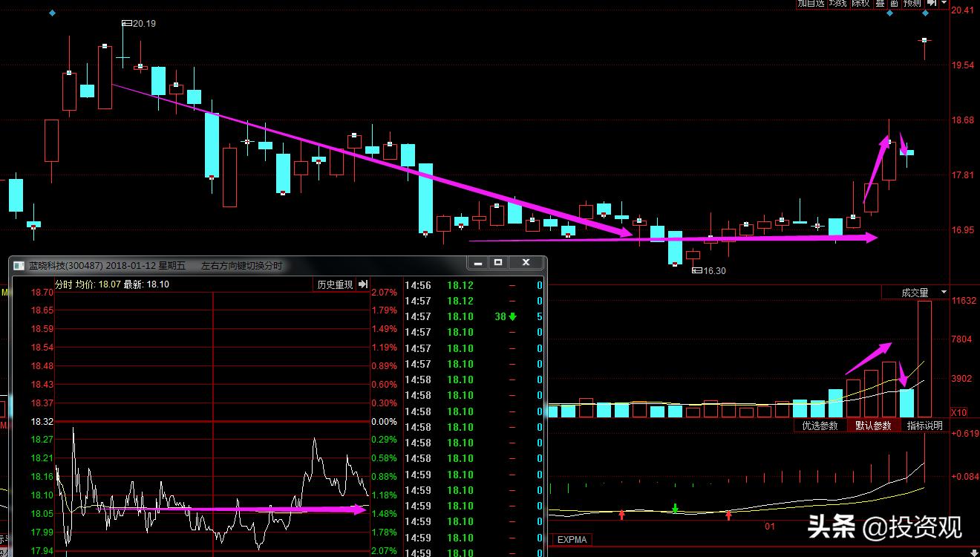The height and width of the screenshot is (557, 980).
Task: Click the EXPMA indicator label
Action: tap(572, 540)
